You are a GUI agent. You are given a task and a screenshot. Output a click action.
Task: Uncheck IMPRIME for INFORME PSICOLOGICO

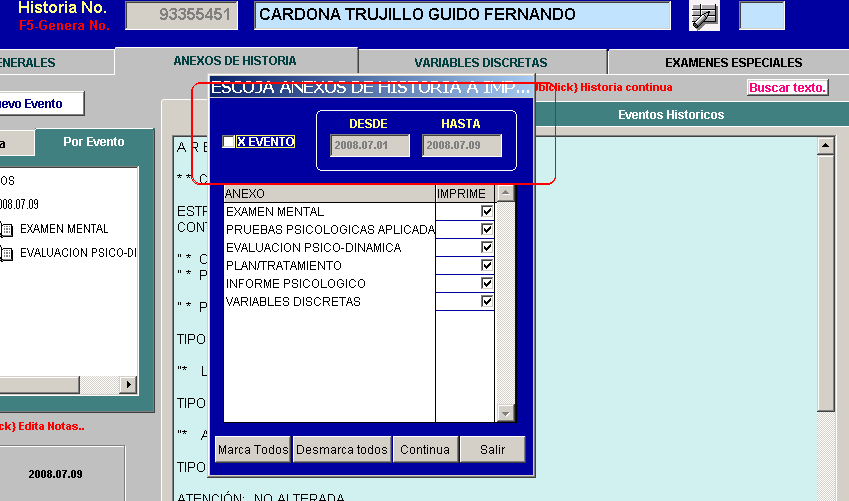[x=487, y=283]
